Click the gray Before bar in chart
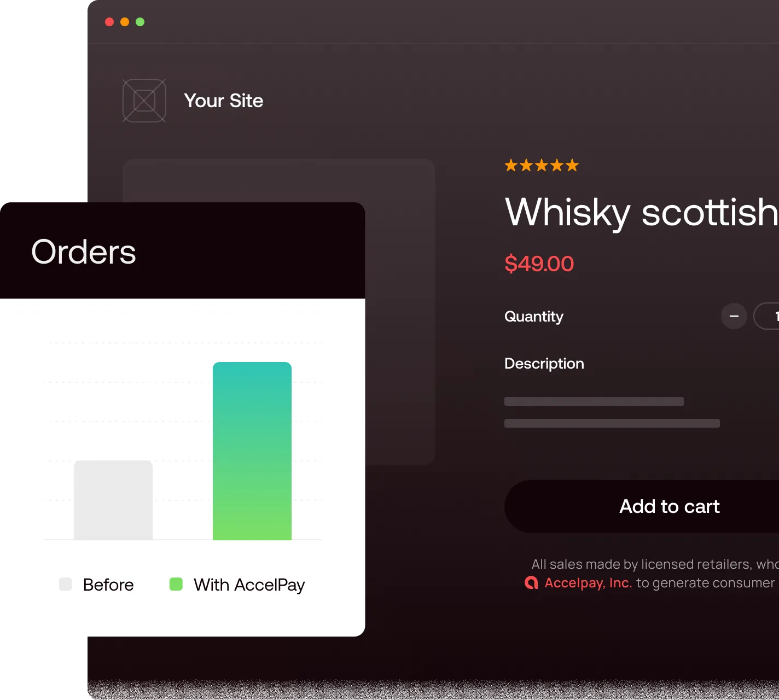The width and height of the screenshot is (779, 700). point(113,500)
